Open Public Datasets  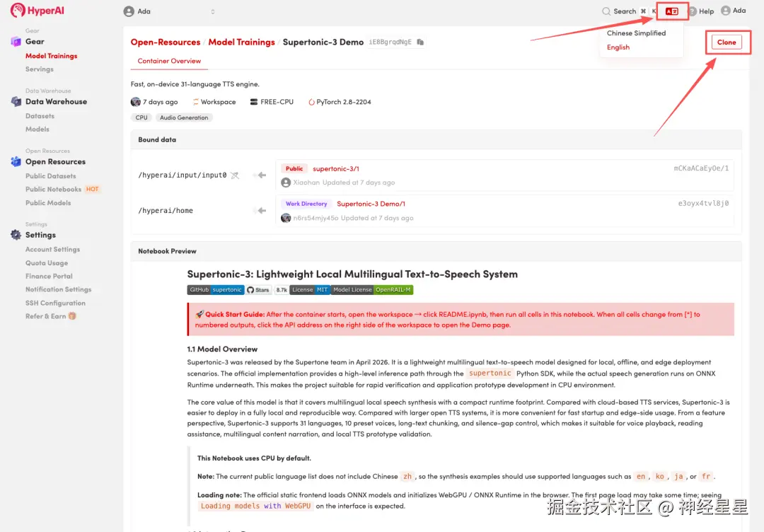tap(51, 176)
